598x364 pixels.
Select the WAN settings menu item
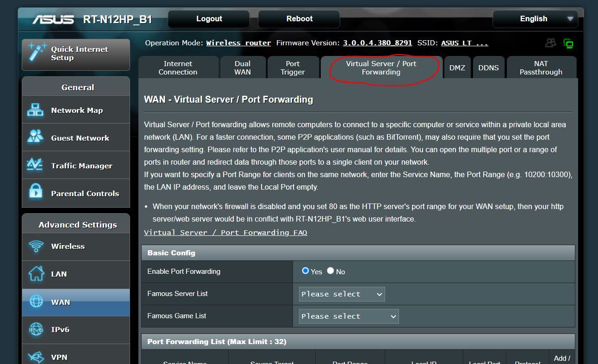pyautogui.click(x=76, y=302)
